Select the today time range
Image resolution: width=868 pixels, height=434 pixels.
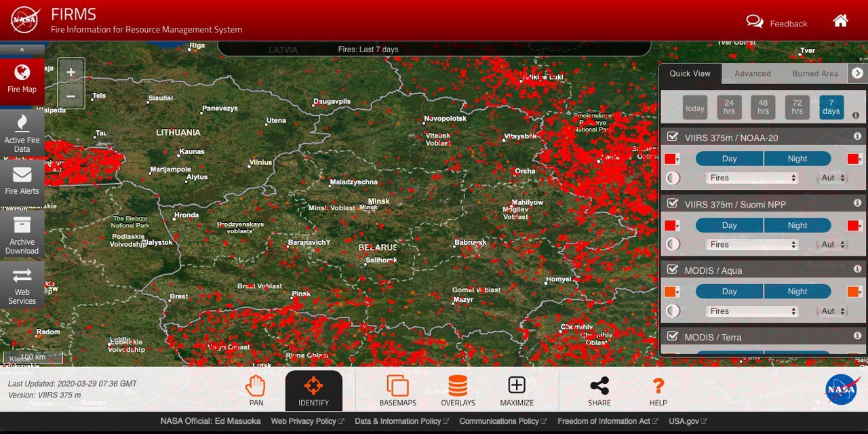[x=695, y=108]
